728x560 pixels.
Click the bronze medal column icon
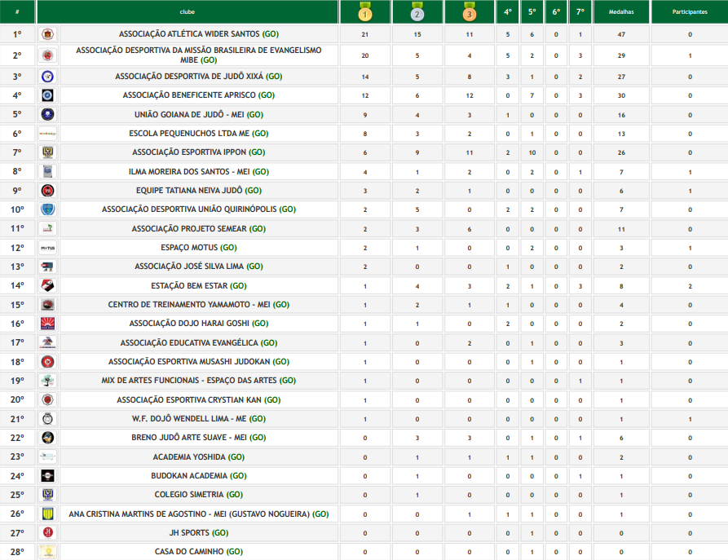tap(469, 13)
